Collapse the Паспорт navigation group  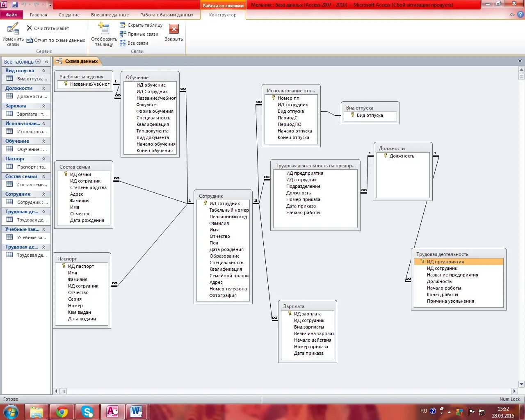43,159
